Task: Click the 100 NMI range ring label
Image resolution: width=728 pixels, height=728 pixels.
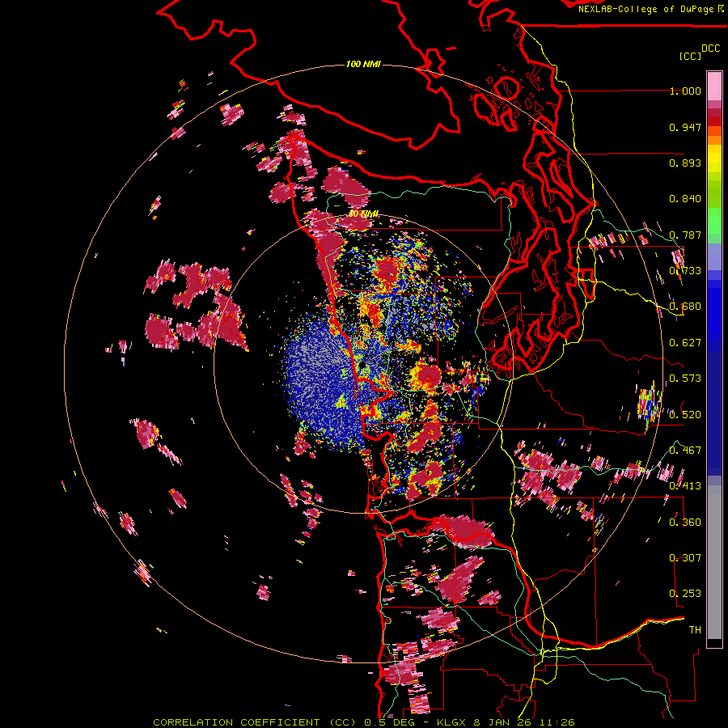Action: (x=363, y=64)
